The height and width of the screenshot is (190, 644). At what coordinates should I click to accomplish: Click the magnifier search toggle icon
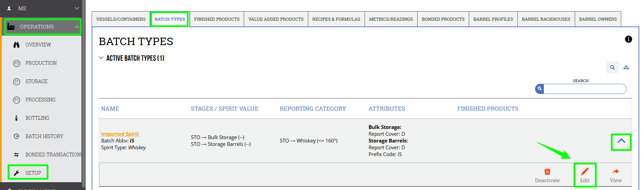(612, 67)
